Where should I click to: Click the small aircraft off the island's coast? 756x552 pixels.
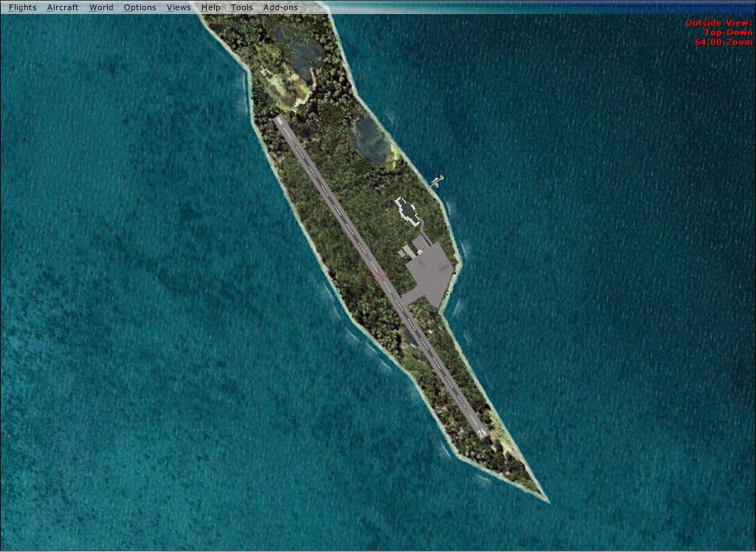pos(437,182)
